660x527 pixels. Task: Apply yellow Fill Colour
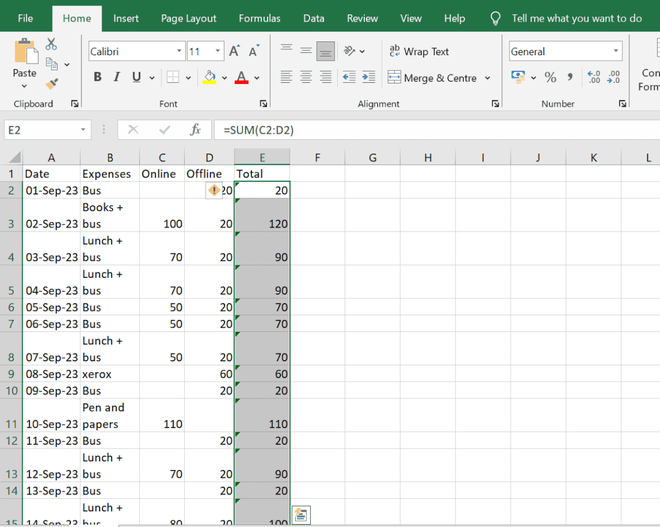(209, 77)
